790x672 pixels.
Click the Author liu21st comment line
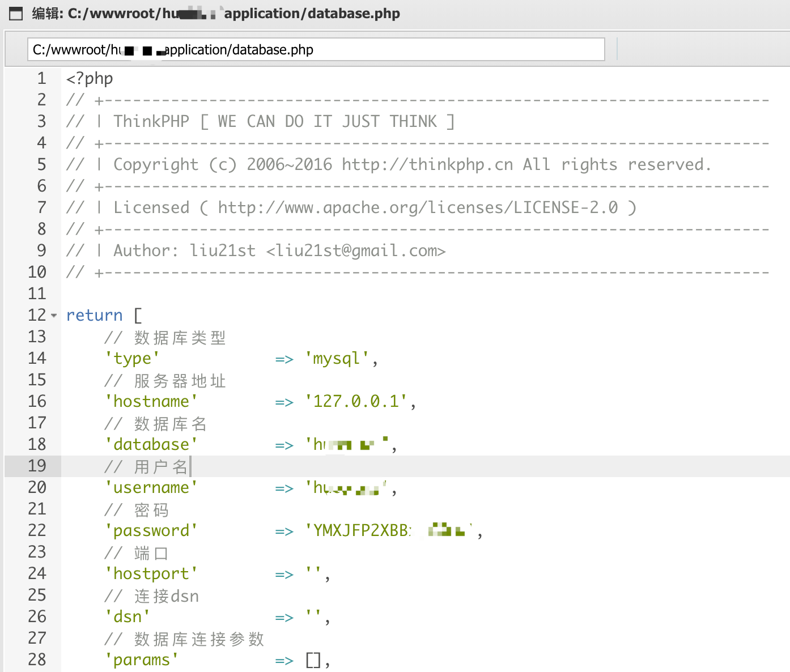tap(256, 250)
